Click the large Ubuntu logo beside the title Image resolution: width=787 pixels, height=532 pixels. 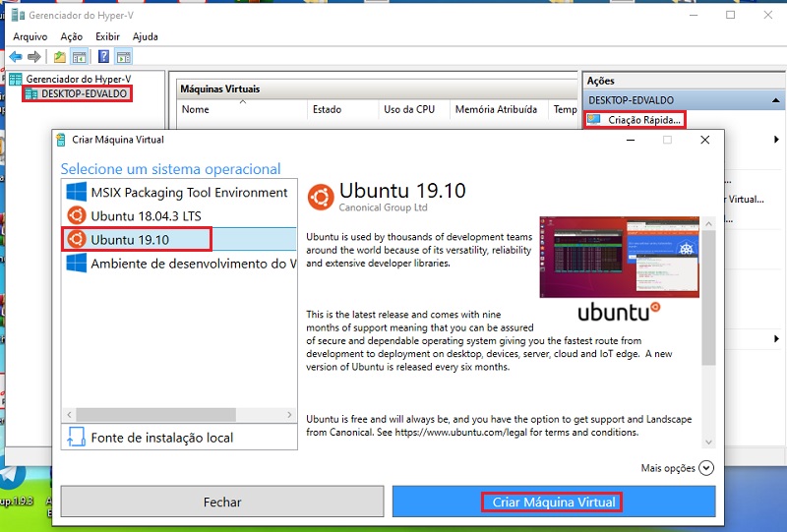pos(321,198)
